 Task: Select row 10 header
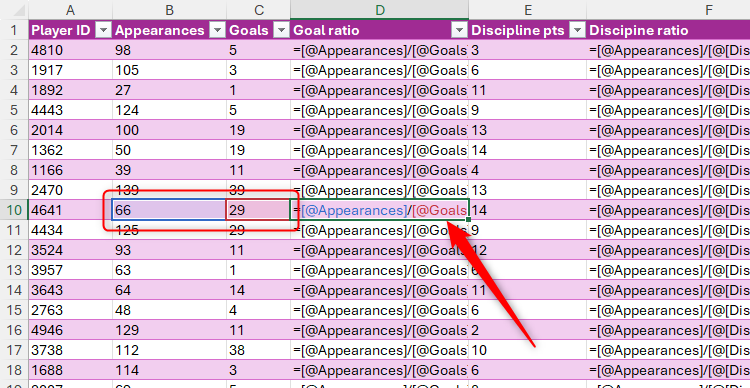click(14, 210)
